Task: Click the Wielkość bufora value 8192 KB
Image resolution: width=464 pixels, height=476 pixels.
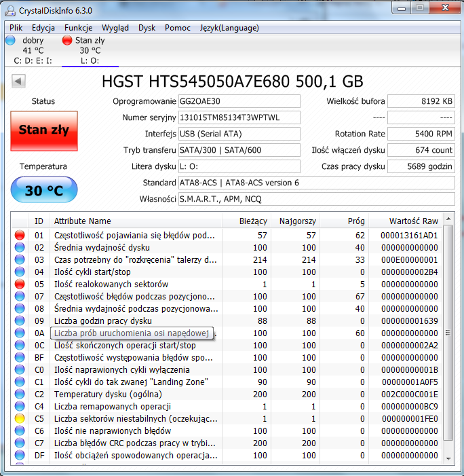Action: pos(421,101)
